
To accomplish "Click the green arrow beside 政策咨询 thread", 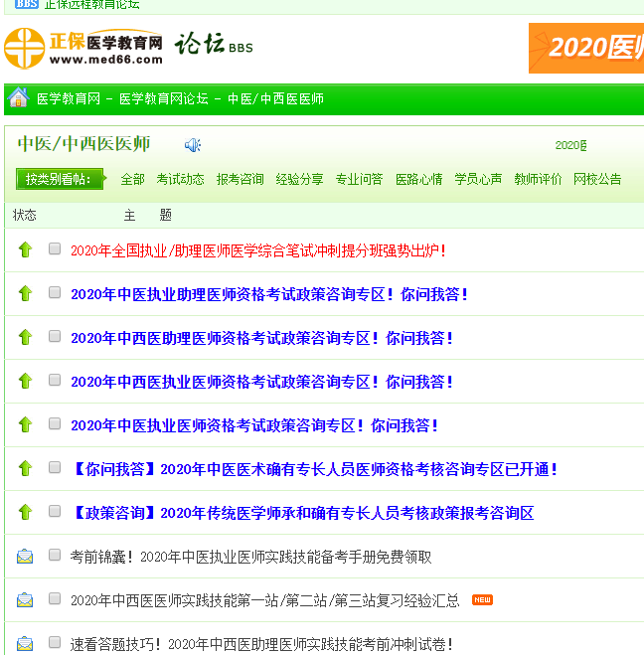I will coord(25,512).
